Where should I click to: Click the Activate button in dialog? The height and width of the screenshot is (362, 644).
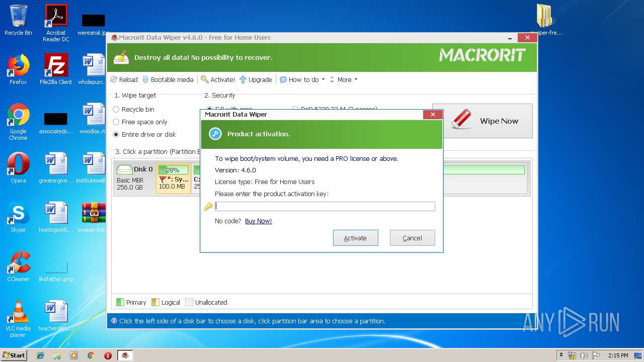355,238
